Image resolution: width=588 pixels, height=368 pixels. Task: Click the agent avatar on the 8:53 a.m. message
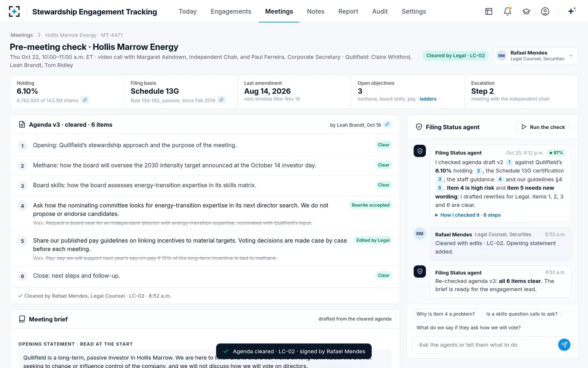(420, 272)
